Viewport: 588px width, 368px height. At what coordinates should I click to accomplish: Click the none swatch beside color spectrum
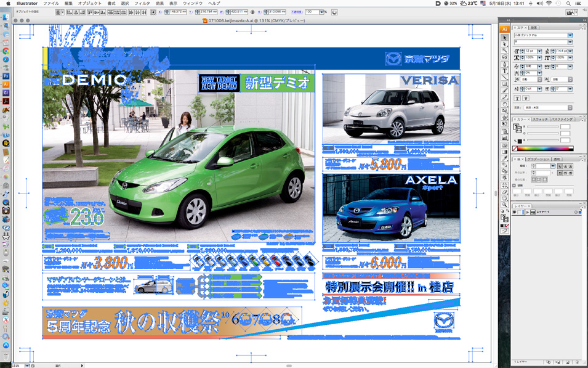pos(515,149)
